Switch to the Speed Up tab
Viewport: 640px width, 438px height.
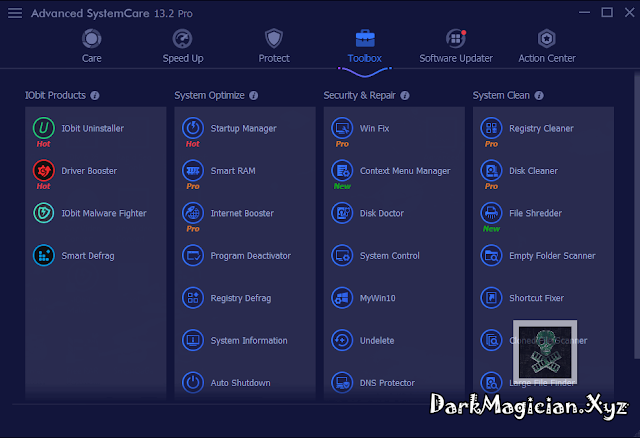[183, 46]
